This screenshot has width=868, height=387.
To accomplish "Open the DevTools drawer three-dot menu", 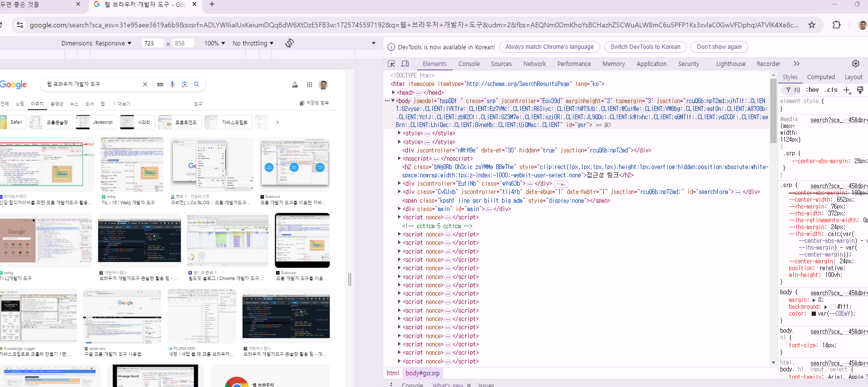I will [391, 385].
